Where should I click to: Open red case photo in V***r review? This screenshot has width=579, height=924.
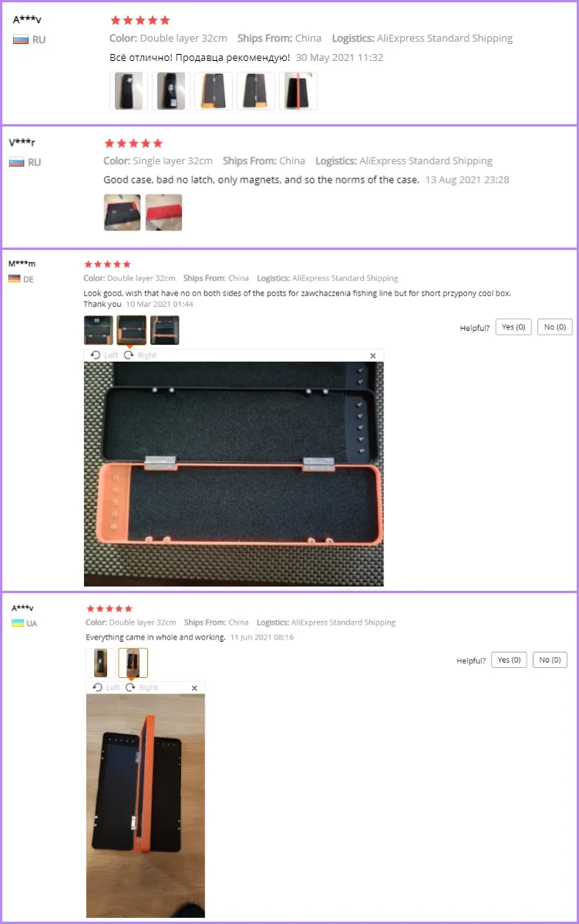click(163, 212)
